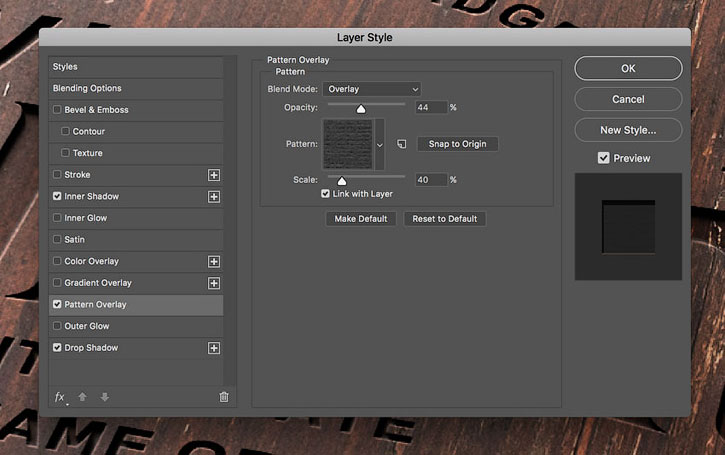Image resolution: width=725 pixels, height=455 pixels.
Task: Select Inner Shadow settings
Action: tap(92, 196)
